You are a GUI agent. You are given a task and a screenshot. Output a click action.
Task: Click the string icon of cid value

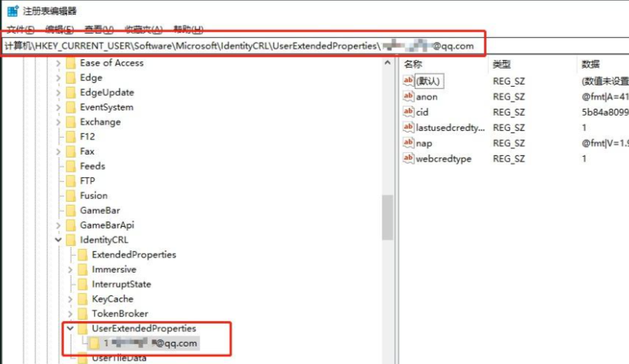(x=408, y=112)
